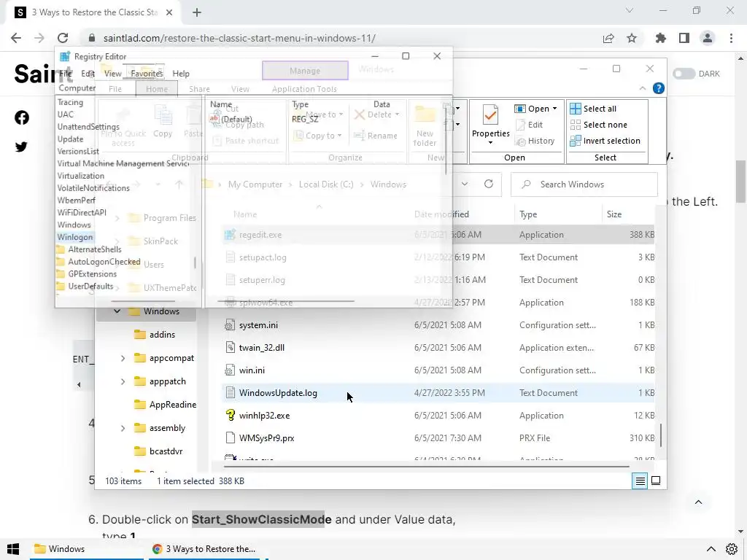Select the AlternateShells registry key
The width and height of the screenshot is (747, 560).
89,249
